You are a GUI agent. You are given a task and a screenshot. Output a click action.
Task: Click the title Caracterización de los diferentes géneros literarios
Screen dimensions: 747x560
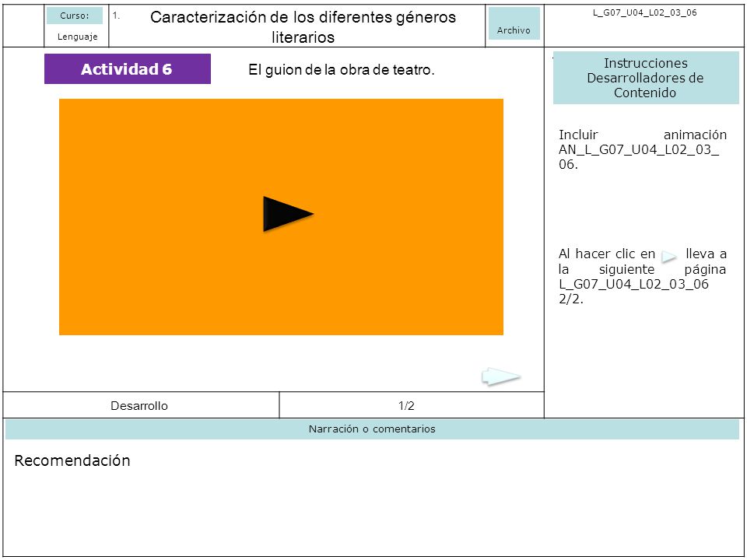pos(303,26)
